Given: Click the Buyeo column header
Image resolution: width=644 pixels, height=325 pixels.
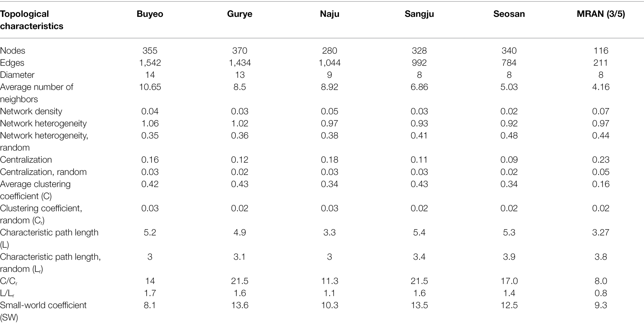Looking at the screenshot, I should click(x=150, y=14).
